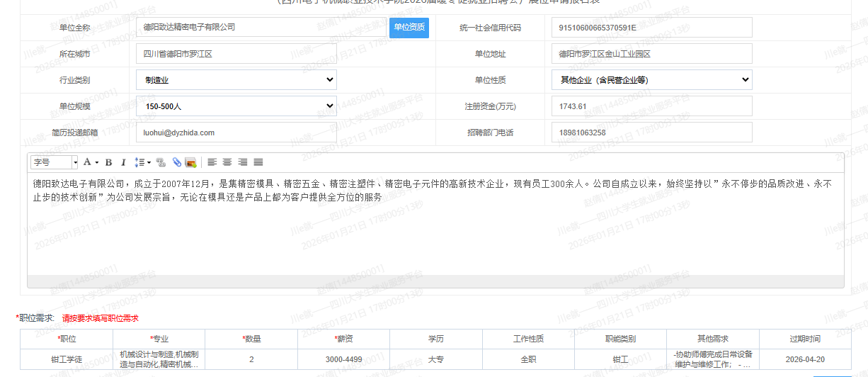The width and height of the screenshot is (868, 377).
Task: Click the 薪资 column header
Action: point(343,339)
